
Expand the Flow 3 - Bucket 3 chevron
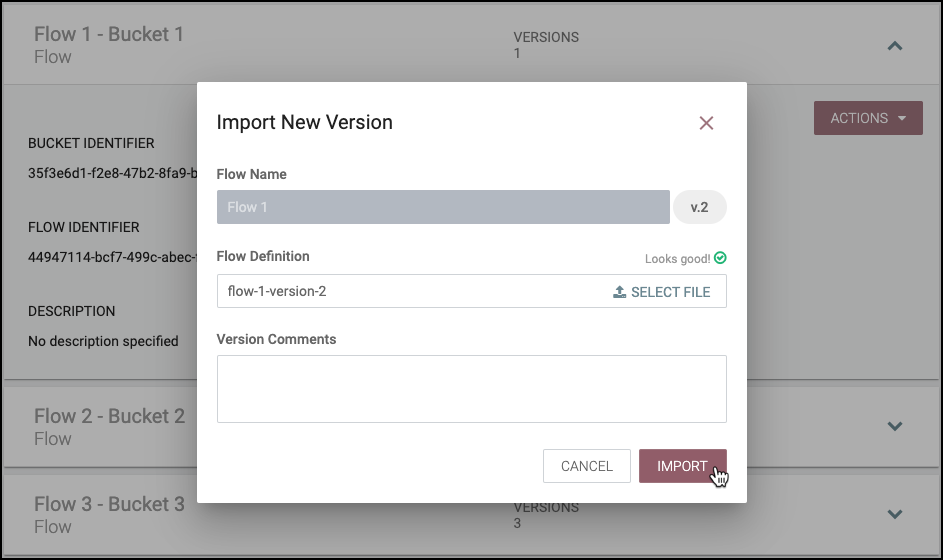click(x=895, y=515)
